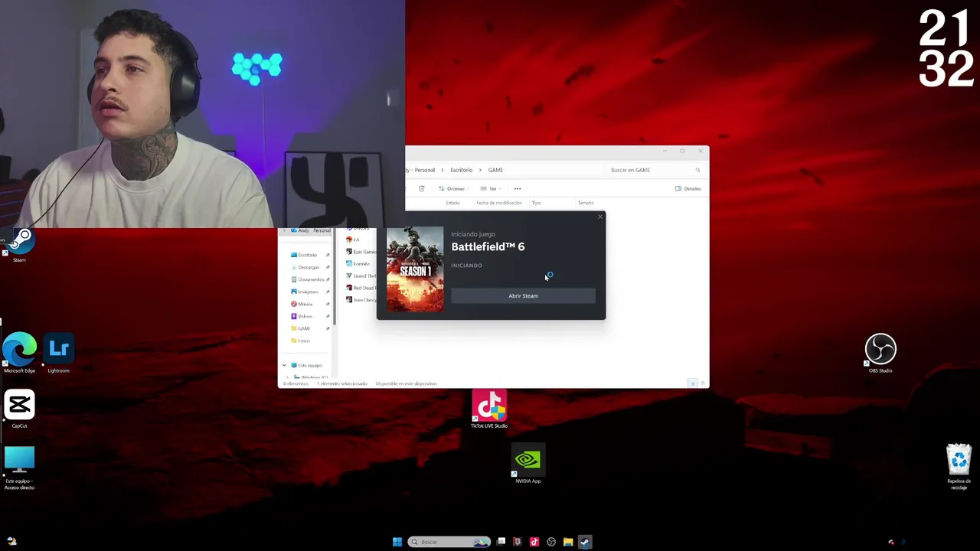Select the Epic Games shortcut file
The height and width of the screenshot is (551, 980).
(x=360, y=252)
